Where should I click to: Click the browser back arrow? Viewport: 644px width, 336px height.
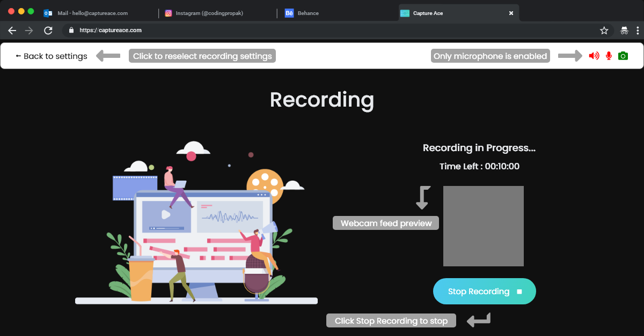click(12, 31)
